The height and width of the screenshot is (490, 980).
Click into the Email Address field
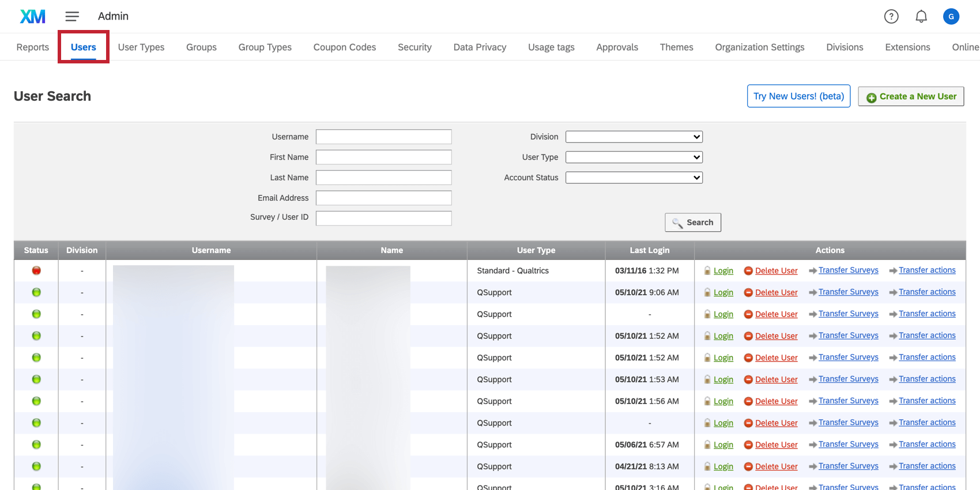pyautogui.click(x=383, y=198)
